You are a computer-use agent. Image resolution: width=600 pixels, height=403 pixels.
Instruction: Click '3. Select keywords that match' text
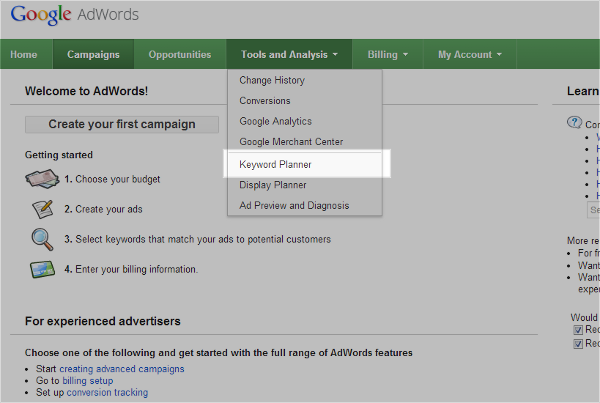197,239
